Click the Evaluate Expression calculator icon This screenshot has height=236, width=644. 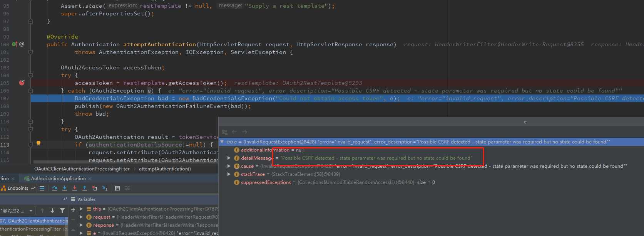(117, 188)
